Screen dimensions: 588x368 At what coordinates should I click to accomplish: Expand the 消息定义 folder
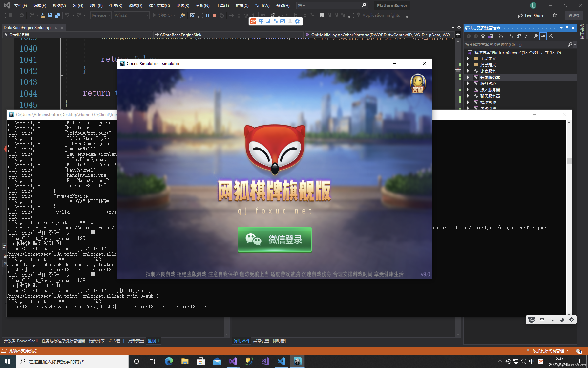point(468,65)
